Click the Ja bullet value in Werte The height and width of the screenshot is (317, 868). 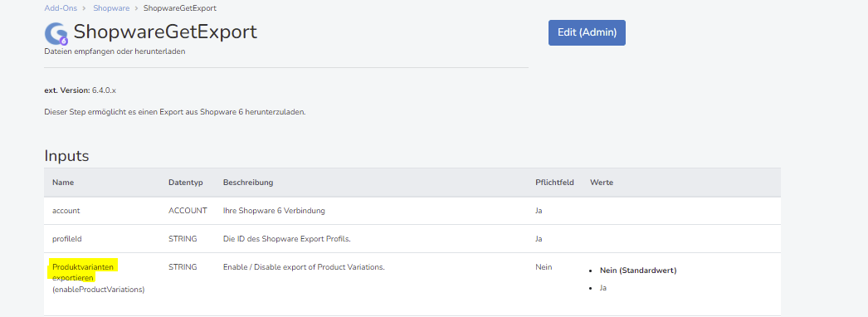tap(603, 288)
